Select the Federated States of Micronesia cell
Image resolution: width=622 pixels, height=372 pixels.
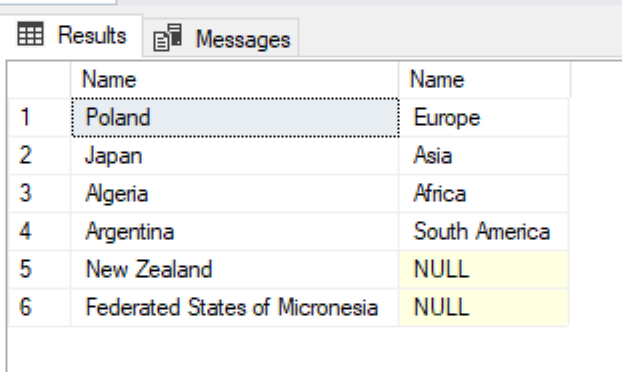234,308
